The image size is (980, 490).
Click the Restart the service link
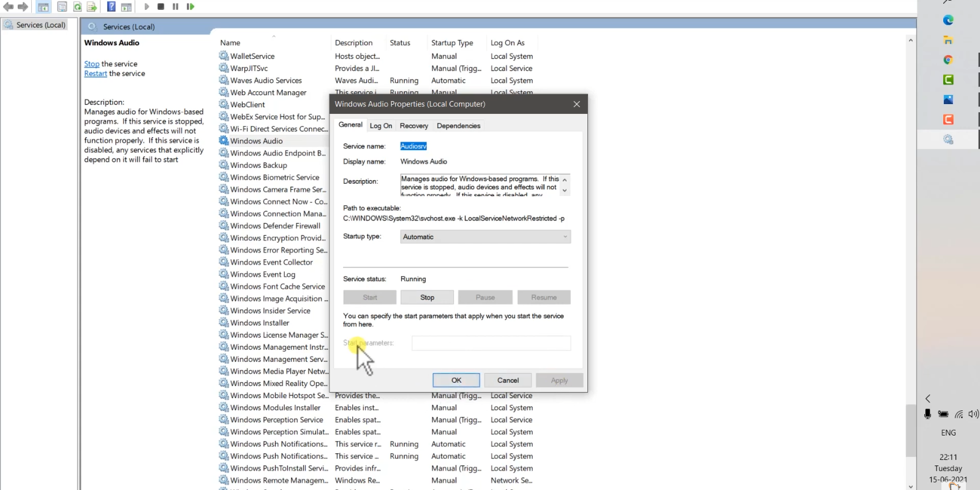[x=96, y=73]
